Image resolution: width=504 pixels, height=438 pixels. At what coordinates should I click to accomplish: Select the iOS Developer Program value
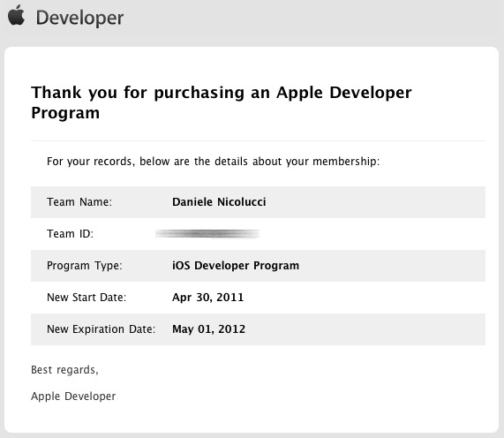pos(236,266)
